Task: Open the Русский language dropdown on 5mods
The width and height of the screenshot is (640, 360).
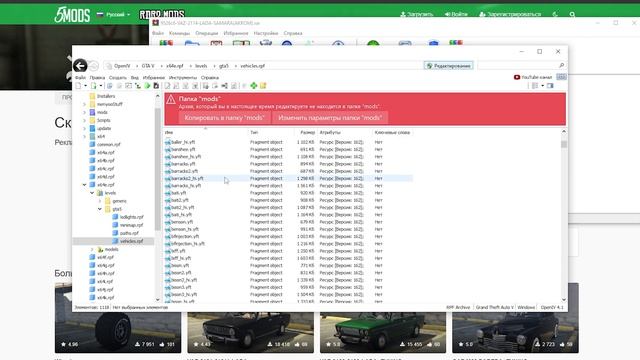Action: [114, 14]
